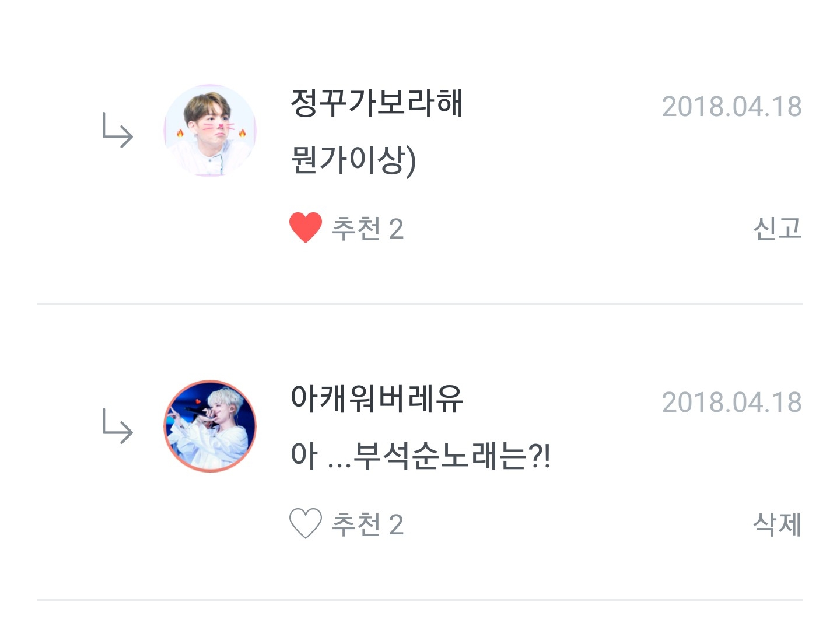Click the divider below 아캐워버레유's comment
Viewport: 840px width, 630px height.
click(420, 599)
